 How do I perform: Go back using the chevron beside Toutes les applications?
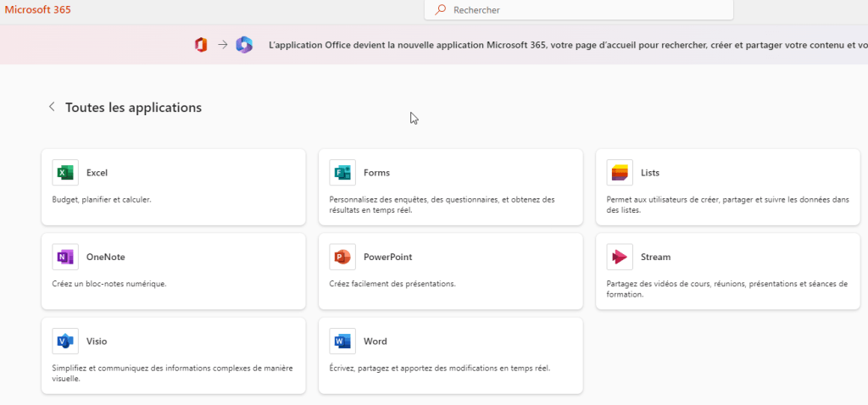click(52, 108)
